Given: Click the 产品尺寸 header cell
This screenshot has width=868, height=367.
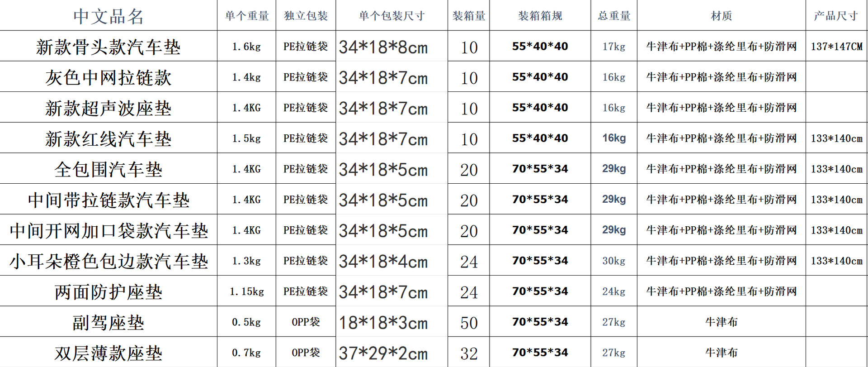Looking at the screenshot, I should tap(837, 15).
